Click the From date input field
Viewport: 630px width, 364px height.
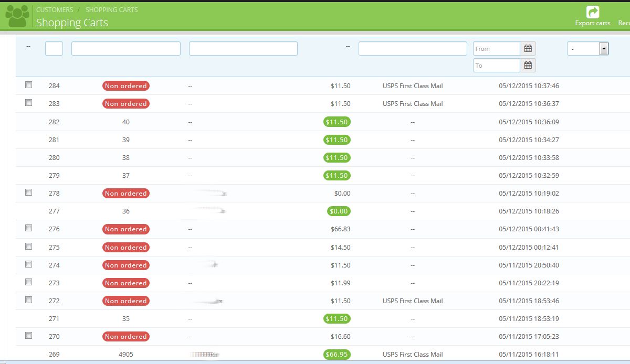[497, 49]
